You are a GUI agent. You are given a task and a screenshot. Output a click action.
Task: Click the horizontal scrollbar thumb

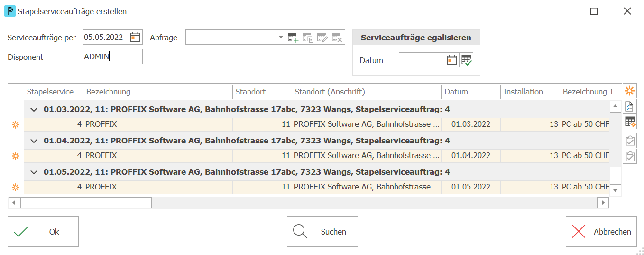tap(86, 203)
